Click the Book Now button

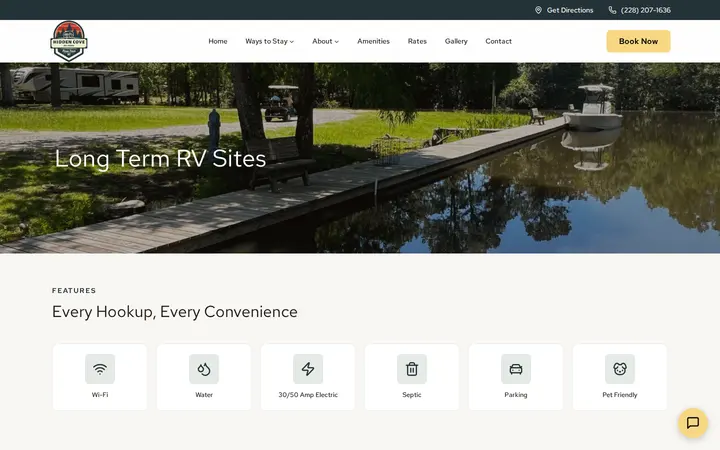pos(638,41)
